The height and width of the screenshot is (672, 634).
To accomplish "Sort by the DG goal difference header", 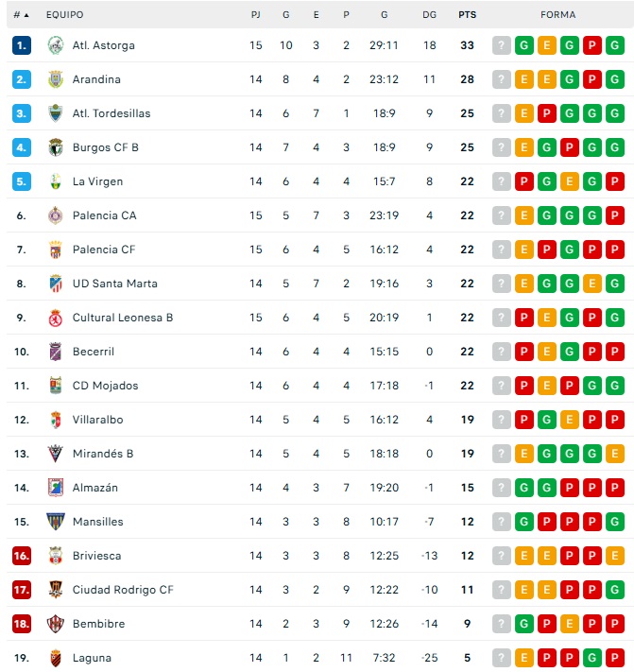I will click(430, 15).
